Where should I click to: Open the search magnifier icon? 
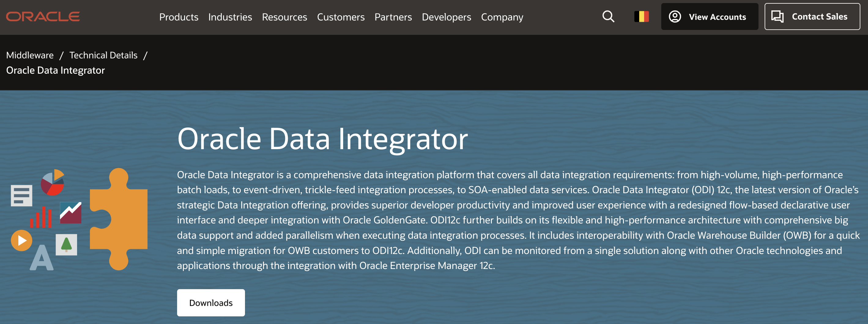click(x=608, y=17)
